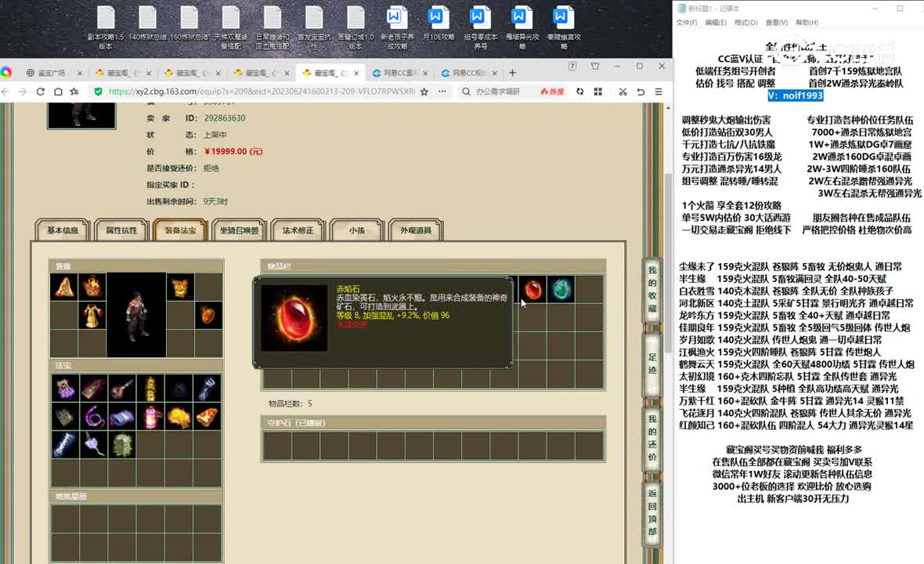Reload the current browser page
The image size is (924, 564).
coord(41,92)
